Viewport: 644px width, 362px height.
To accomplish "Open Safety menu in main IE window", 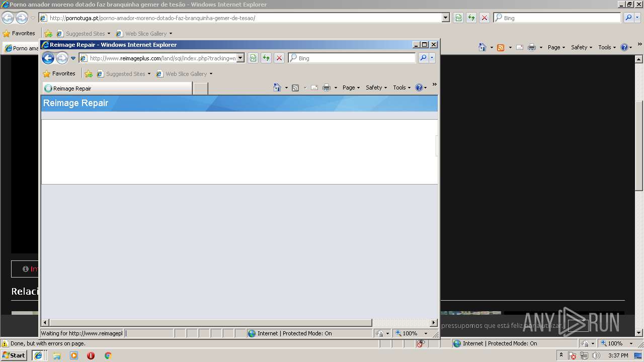I will coord(582,47).
